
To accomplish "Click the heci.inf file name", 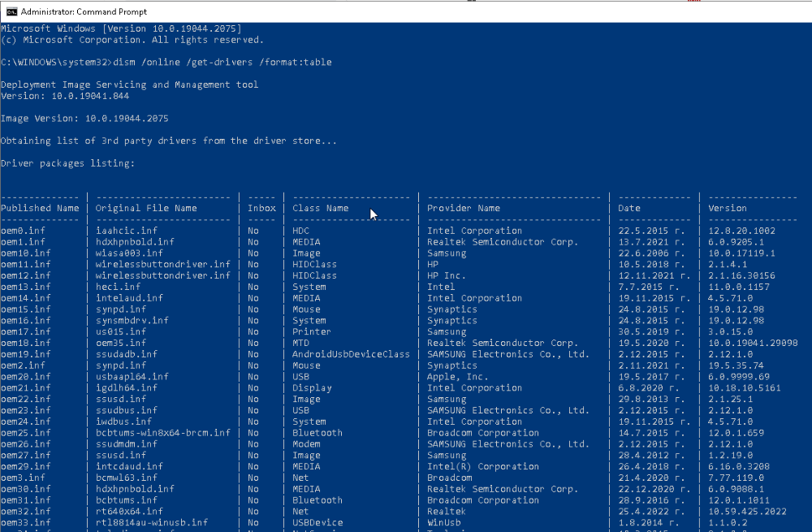I will [118, 287].
